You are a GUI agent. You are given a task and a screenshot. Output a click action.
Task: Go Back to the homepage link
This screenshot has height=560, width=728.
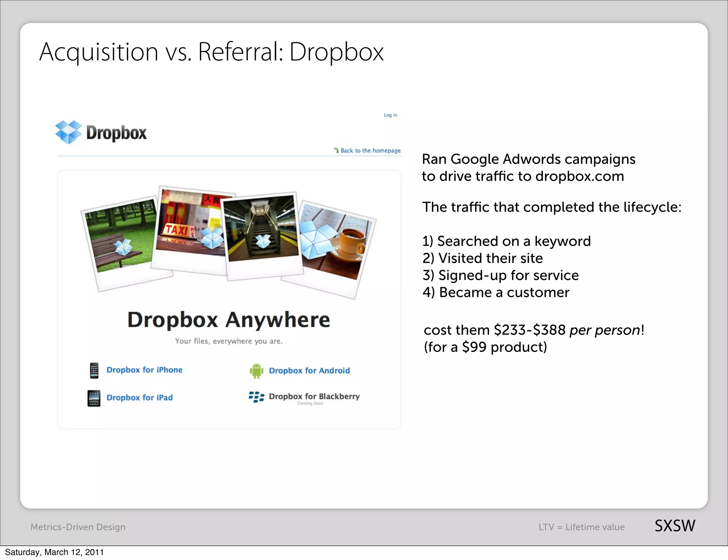point(370,151)
